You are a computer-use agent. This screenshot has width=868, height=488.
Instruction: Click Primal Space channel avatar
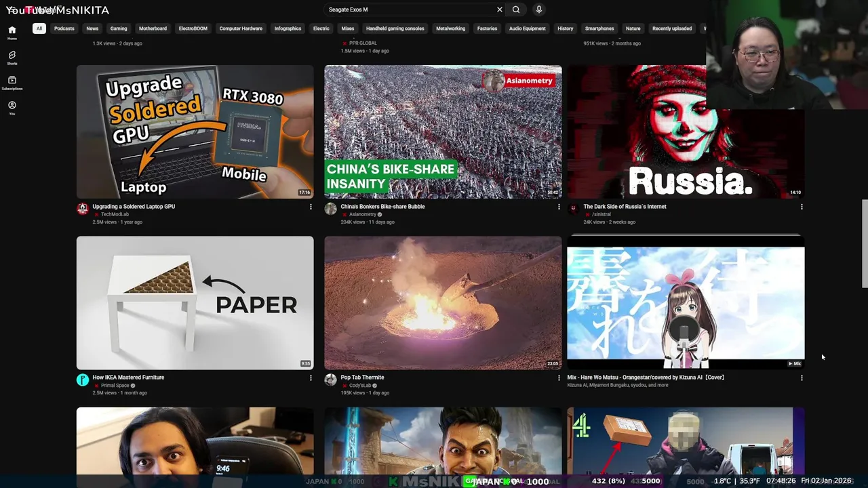pos(83,380)
